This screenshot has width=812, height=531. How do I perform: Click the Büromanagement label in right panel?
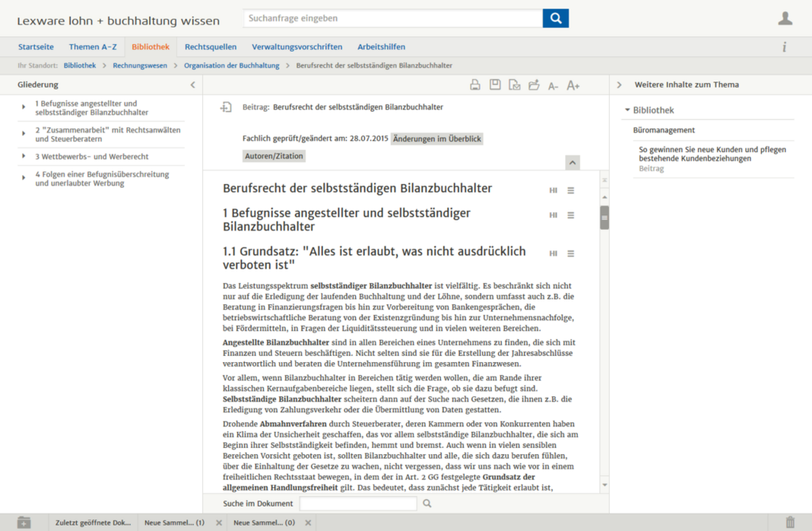[x=664, y=131]
